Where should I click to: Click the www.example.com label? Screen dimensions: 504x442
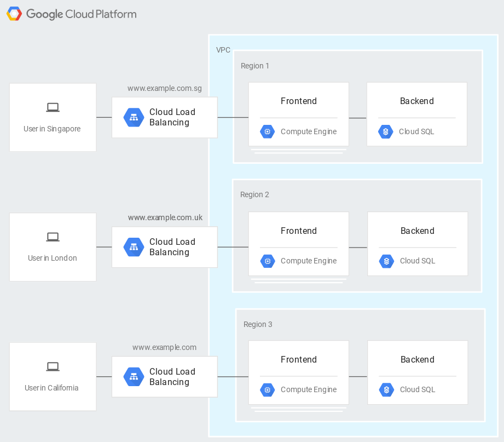point(165,347)
